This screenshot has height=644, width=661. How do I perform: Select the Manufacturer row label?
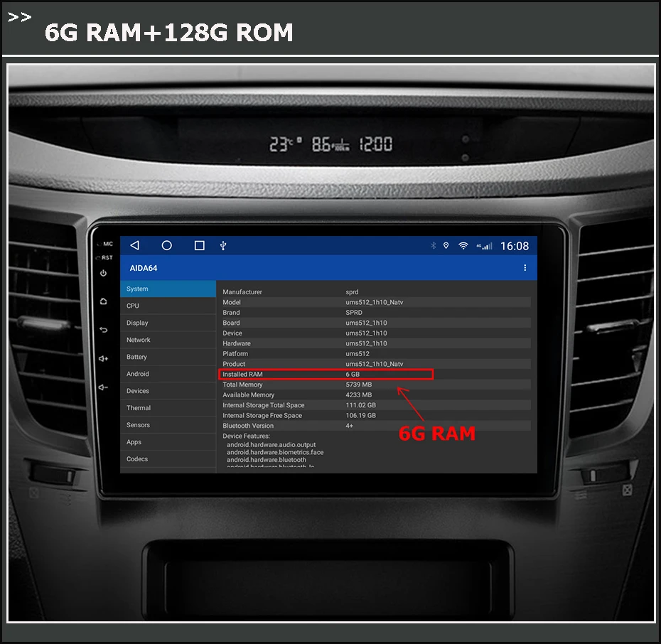(x=242, y=291)
